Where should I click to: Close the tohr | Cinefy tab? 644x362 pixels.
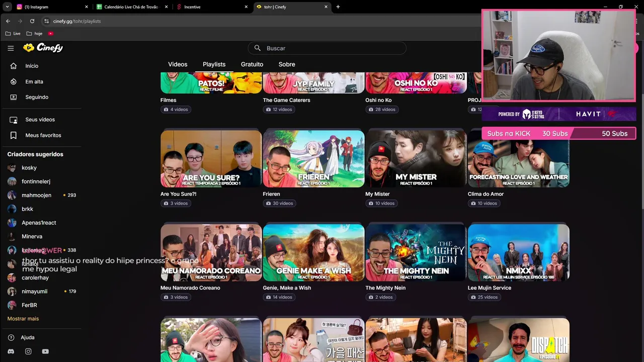[326, 7]
